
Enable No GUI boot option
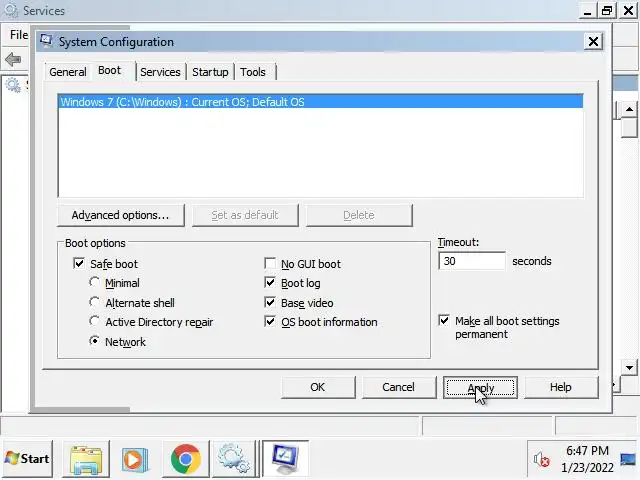pos(270,263)
